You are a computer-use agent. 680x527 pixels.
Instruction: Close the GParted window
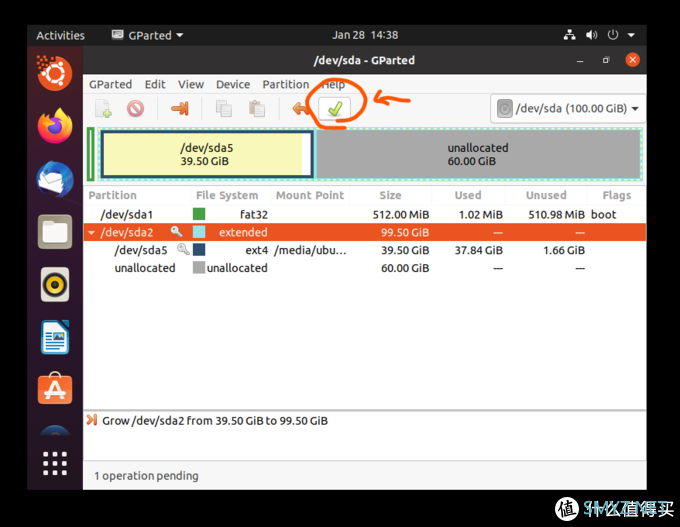(x=632, y=60)
